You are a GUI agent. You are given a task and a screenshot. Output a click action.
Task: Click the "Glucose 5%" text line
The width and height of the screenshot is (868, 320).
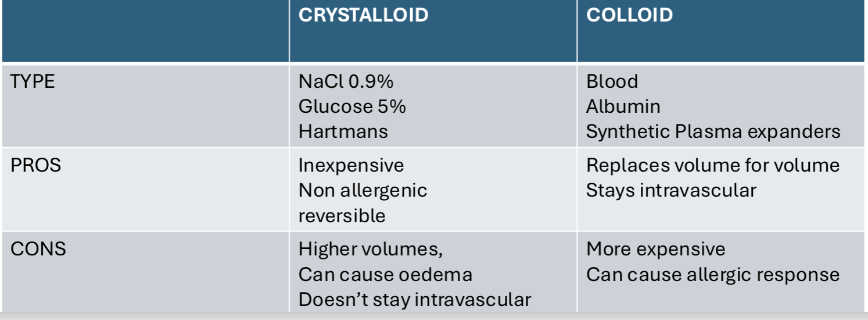(352, 106)
